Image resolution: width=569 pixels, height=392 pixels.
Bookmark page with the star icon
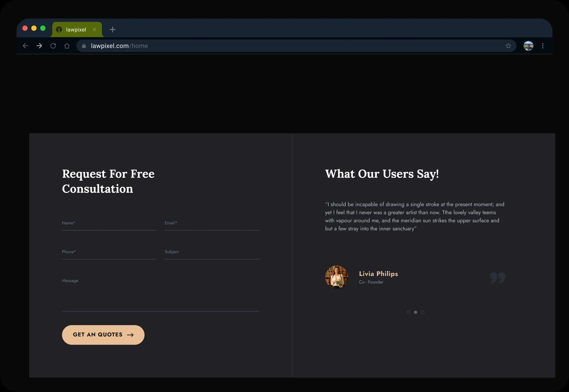coord(508,46)
